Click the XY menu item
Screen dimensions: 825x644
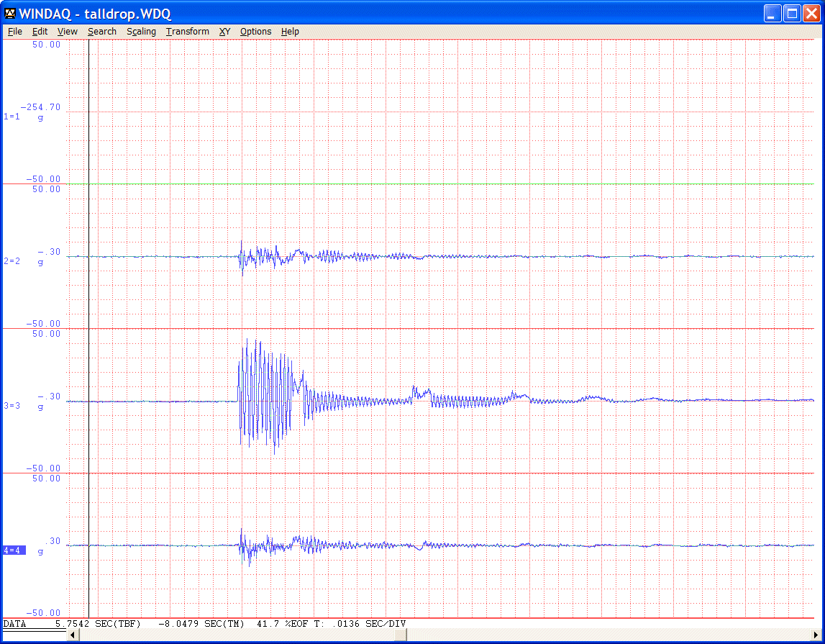[x=224, y=32]
